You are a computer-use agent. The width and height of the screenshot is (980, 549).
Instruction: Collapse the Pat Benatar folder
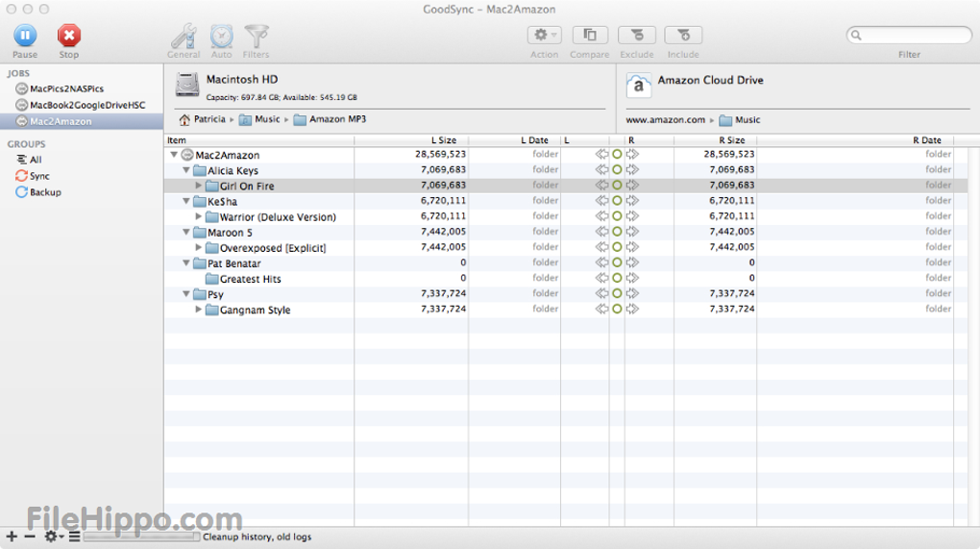click(186, 262)
